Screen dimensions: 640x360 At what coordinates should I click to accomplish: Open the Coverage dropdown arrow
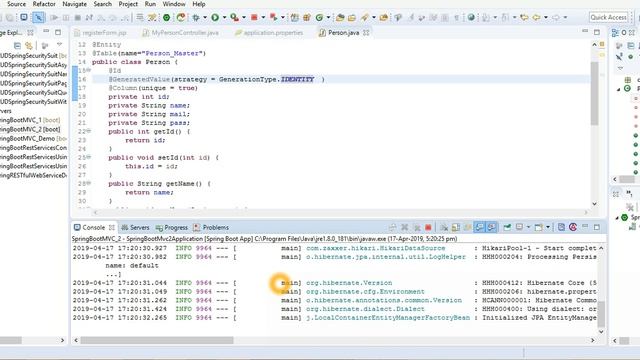tap(244, 18)
